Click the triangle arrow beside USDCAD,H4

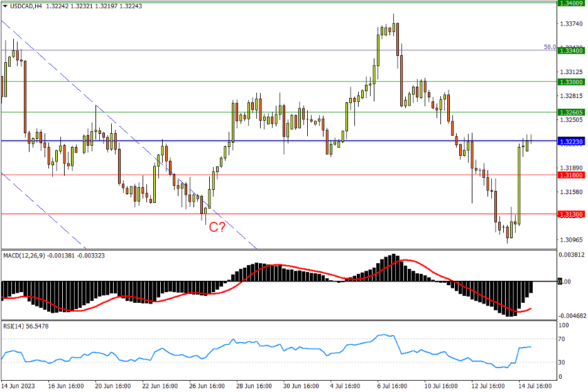(x=5, y=6)
